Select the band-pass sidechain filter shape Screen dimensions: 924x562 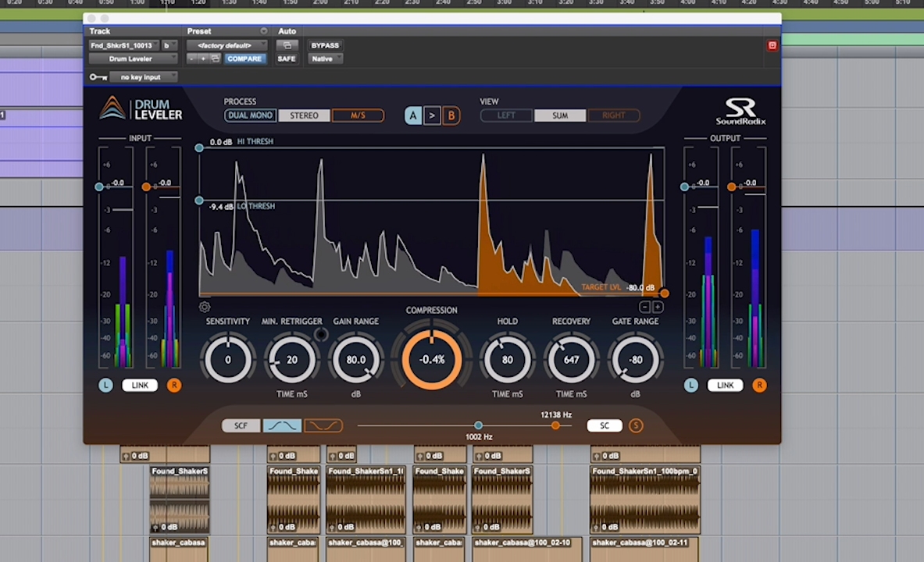(282, 425)
